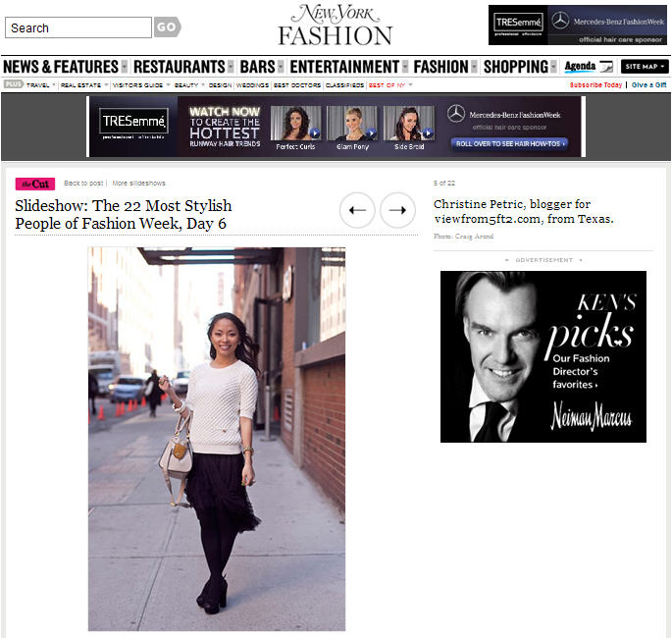
Task: Open the Agenda icon link
Action: click(x=588, y=67)
